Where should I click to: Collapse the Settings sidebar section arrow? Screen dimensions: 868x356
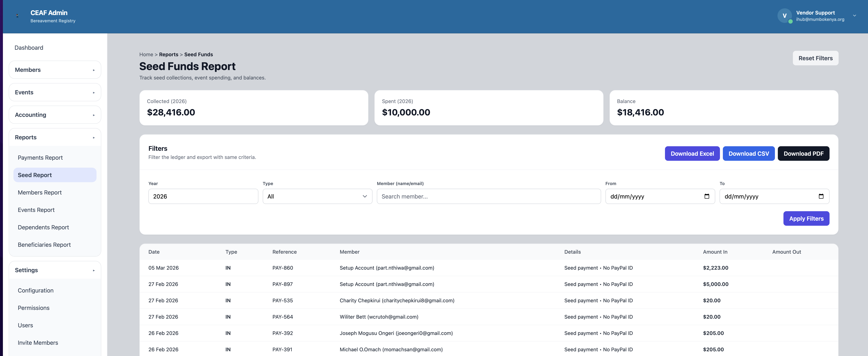[94, 270]
